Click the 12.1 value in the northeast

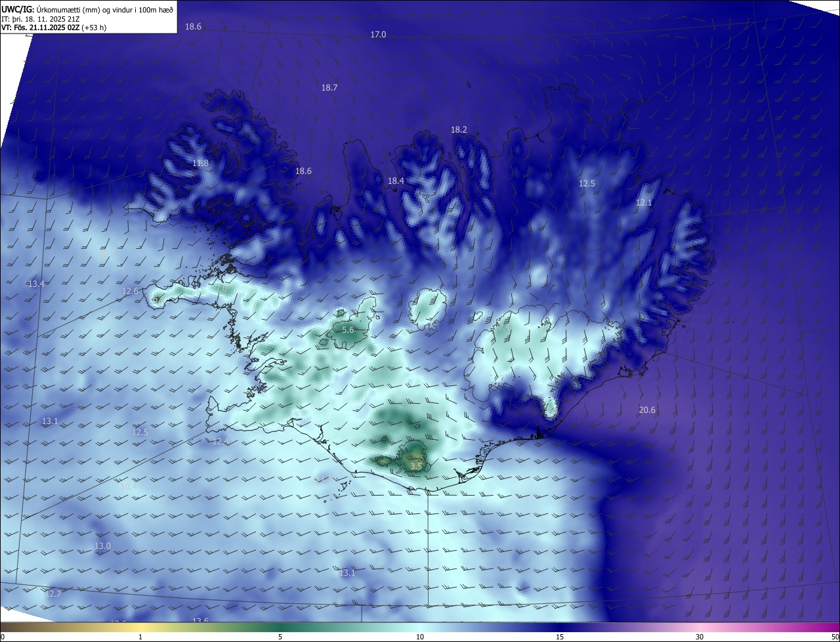point(644,203)
